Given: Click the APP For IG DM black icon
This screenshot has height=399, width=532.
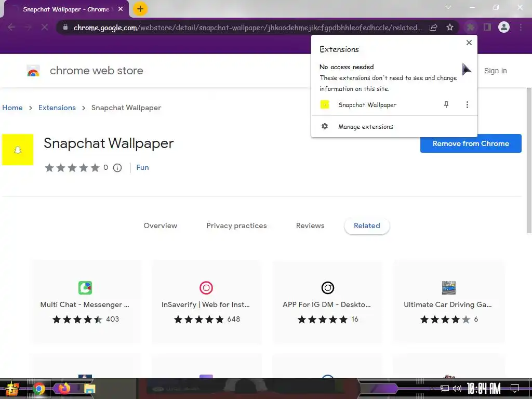Looking at the screenshot, I should pos(328,288).
